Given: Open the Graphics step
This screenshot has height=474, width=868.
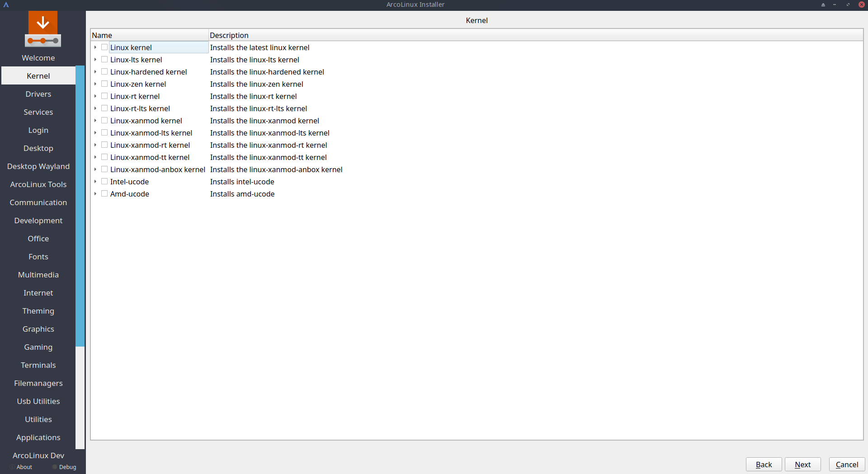Looking at the screenshot, I should point(38,329).
